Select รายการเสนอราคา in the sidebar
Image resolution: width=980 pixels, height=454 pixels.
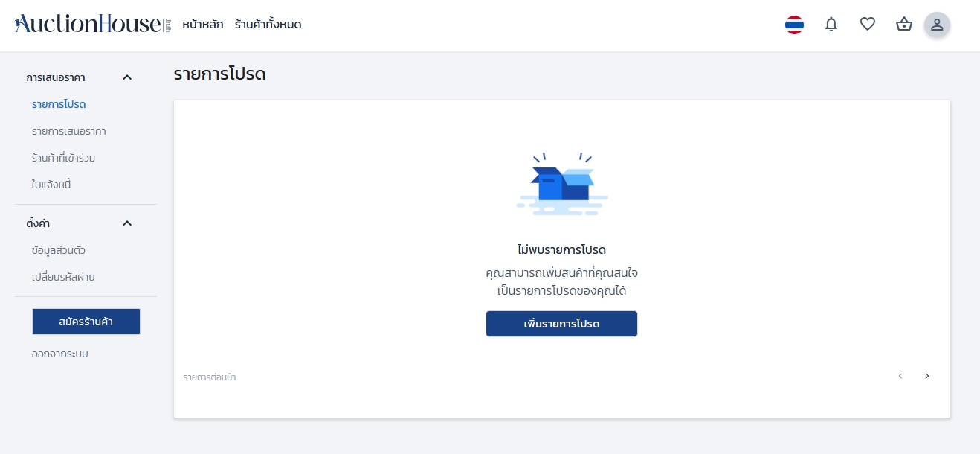(x=68, y=131)
